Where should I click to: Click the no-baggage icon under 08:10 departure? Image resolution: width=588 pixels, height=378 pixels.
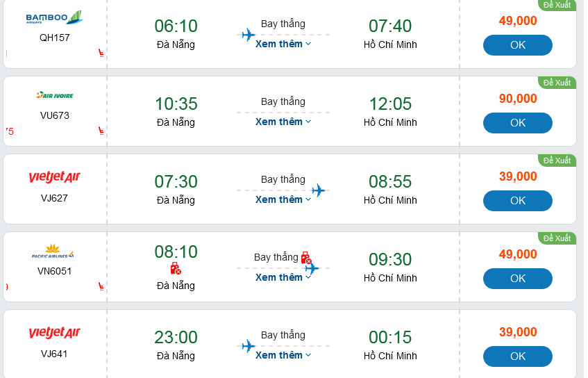coord(176,268)
